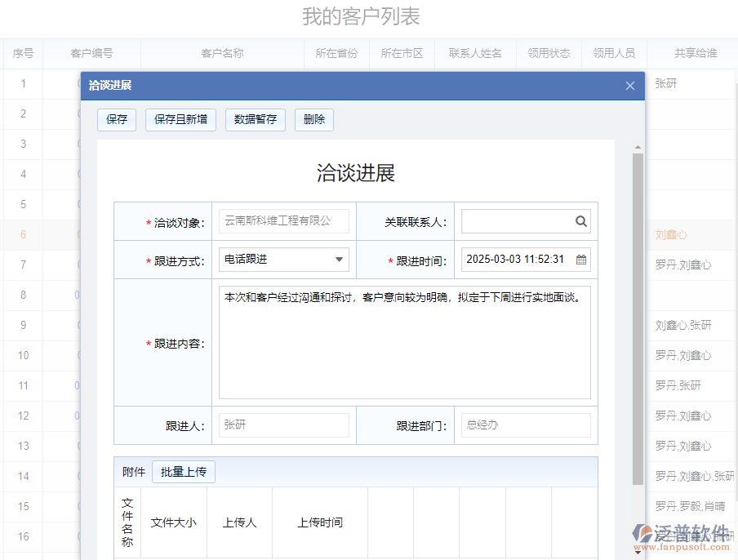Screen dimensions: 738x560
Task: Click the 删除 button
Action: point(314,119)
